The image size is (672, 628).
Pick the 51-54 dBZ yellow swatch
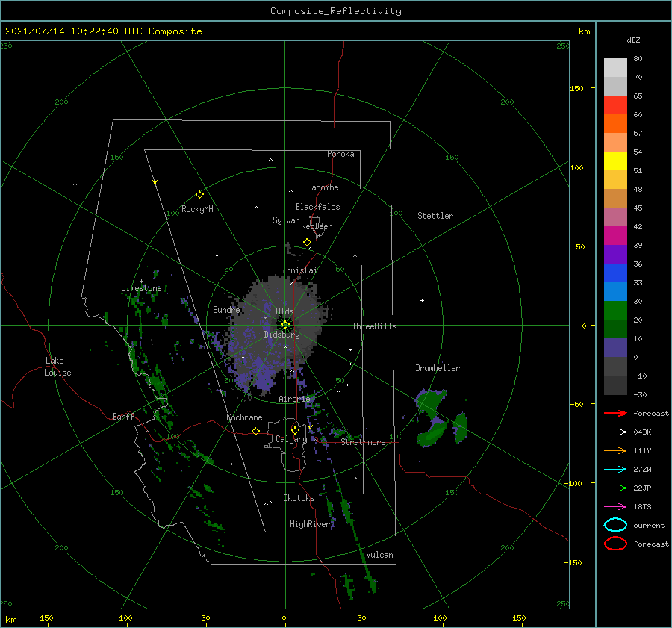click(x=615, y=161)
